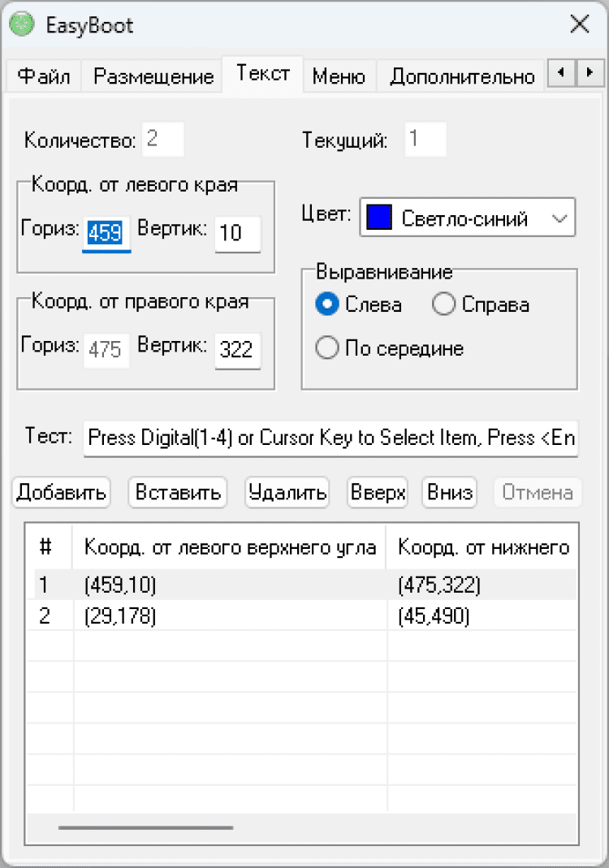This screenshot has width=609, height=868.
Task: Choose the Справа alignment option
Action: click(x=444, y=305)
